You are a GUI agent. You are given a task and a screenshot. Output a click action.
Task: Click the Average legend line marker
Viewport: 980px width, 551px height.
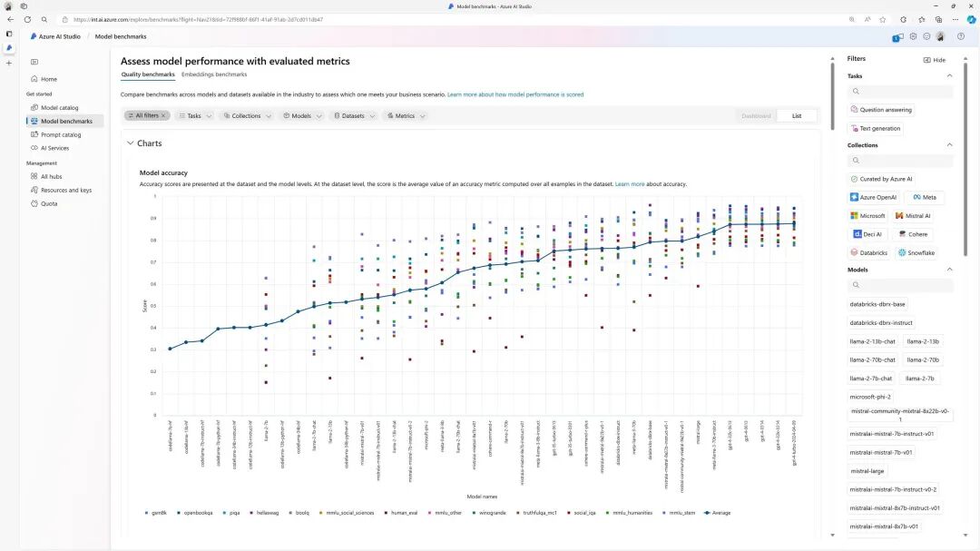point(707,513)
